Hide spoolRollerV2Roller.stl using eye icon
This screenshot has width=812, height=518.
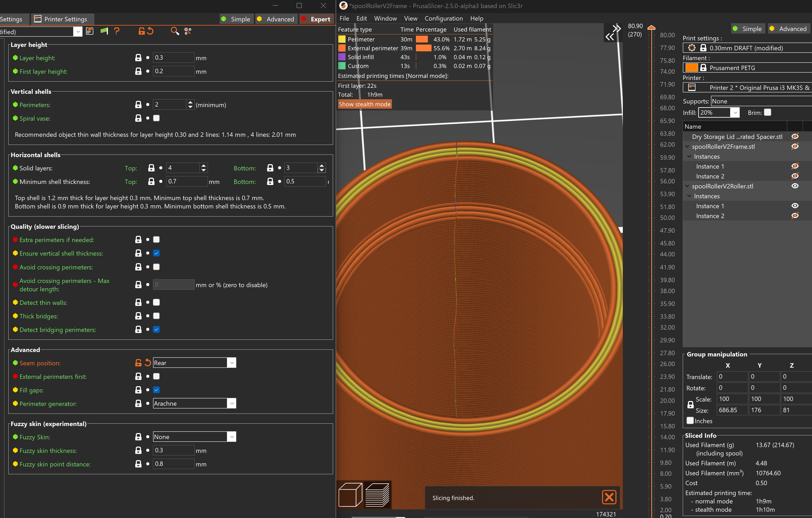pyautogui.click(x=795, y=186)
